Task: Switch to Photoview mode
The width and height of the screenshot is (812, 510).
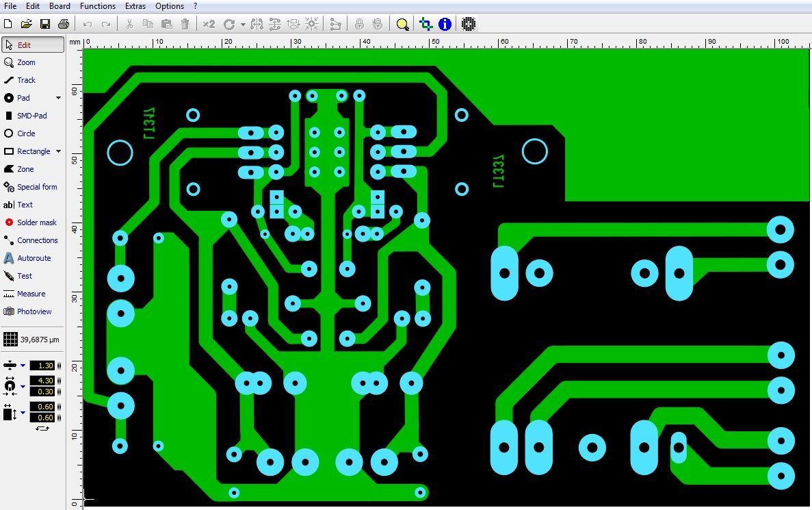Action: (33, 311)
